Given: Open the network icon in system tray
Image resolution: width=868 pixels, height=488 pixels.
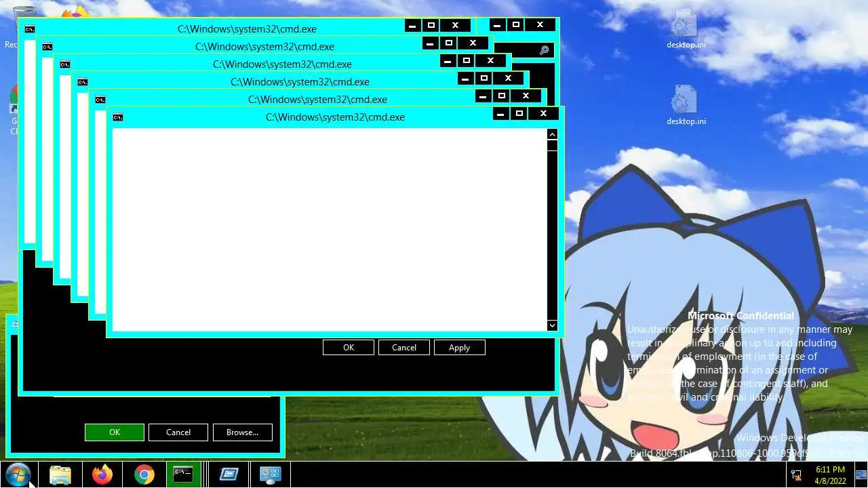Looking at the screenshot, I should point(797,474).
